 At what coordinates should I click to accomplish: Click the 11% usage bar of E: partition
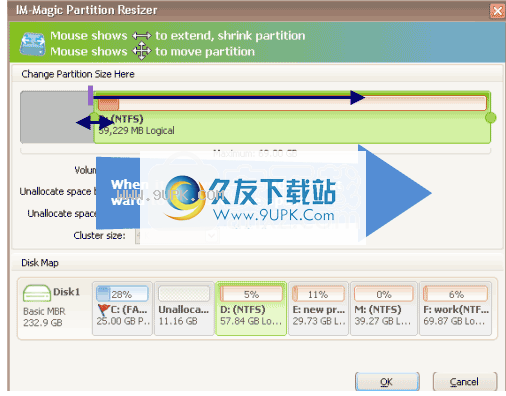click(x=318, y=294)
